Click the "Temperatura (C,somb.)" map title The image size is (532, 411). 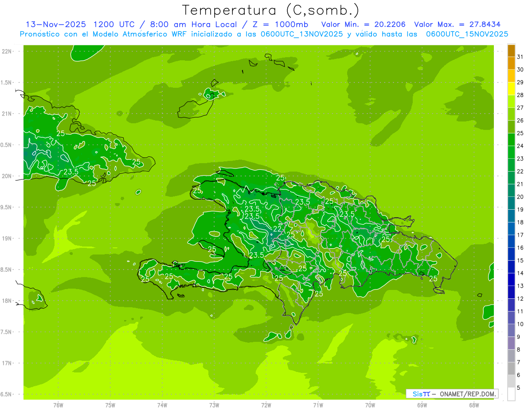[x=271, y=10]
